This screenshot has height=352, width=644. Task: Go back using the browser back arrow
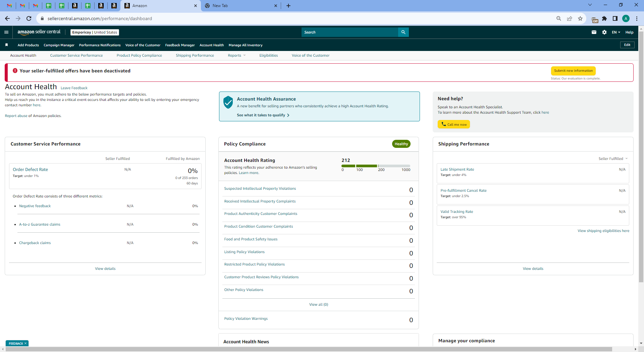7,18
